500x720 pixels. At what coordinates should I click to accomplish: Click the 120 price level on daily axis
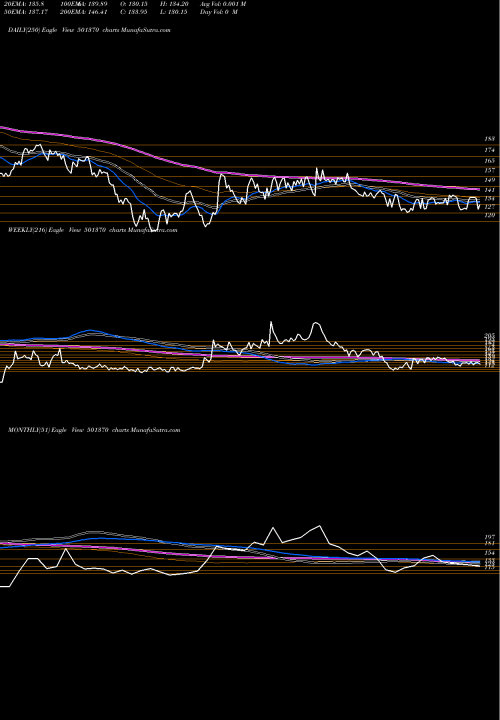(489, 215)
